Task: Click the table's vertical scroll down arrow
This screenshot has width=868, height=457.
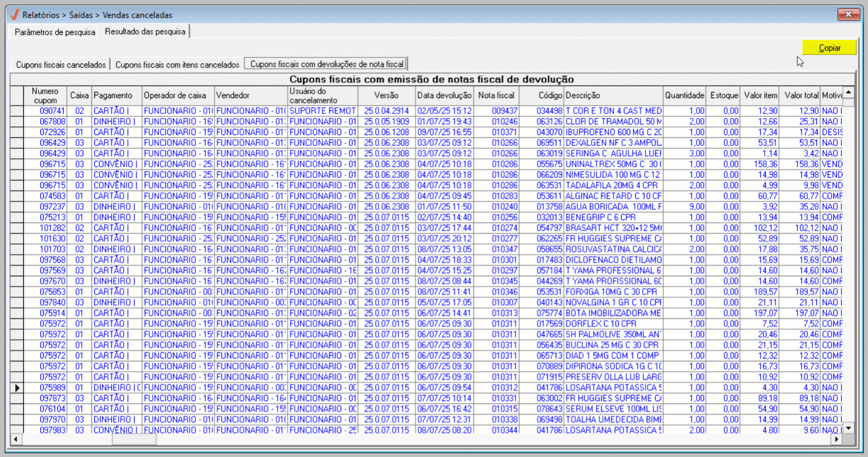Action: (x=848, y=428)
